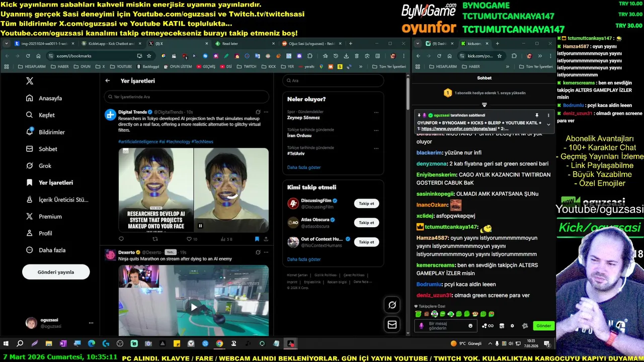Open the Tüm Yer İşaretleri folder in X browser

click(x=389, y=66)
